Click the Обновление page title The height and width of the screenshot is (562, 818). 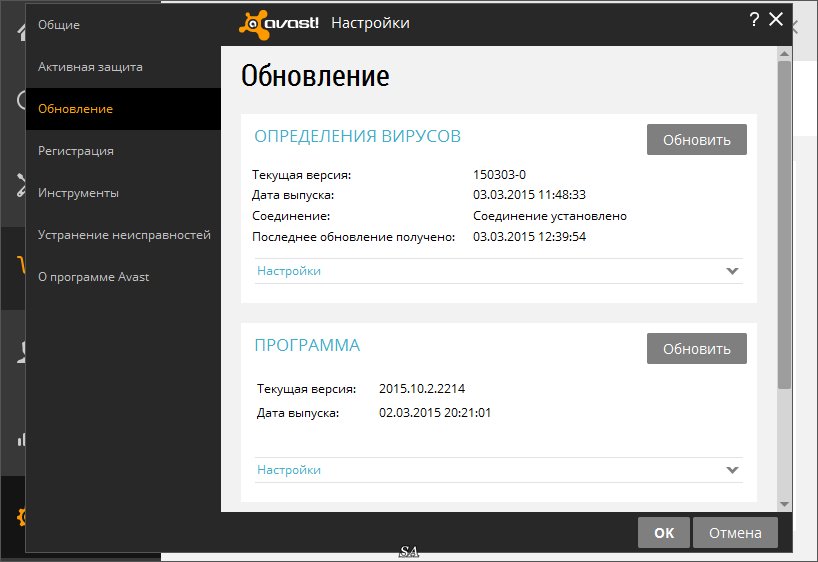click(x=315, y=76)
